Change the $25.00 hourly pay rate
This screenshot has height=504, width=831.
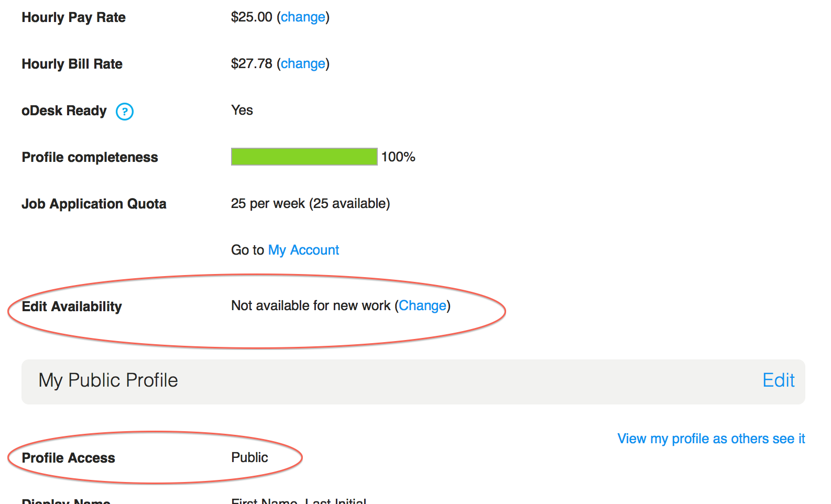tap(303, 17)
